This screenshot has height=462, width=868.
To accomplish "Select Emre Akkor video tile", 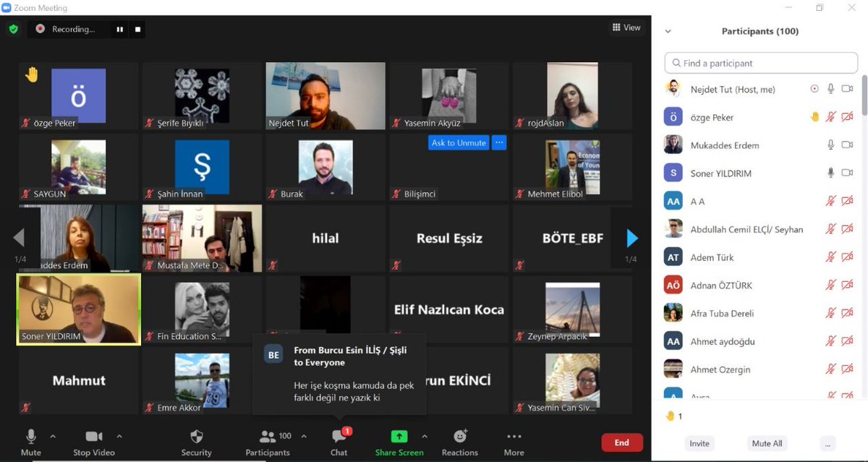I will tap(202, 380).
